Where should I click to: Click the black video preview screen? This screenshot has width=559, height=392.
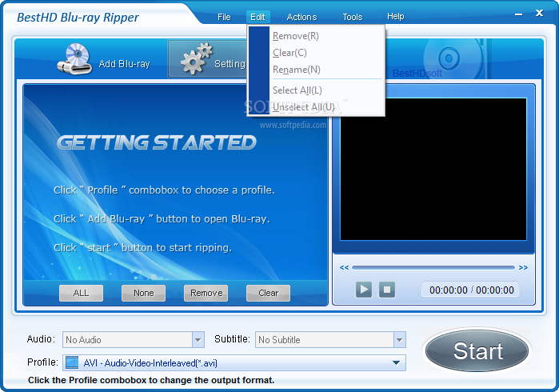point(433,169)
